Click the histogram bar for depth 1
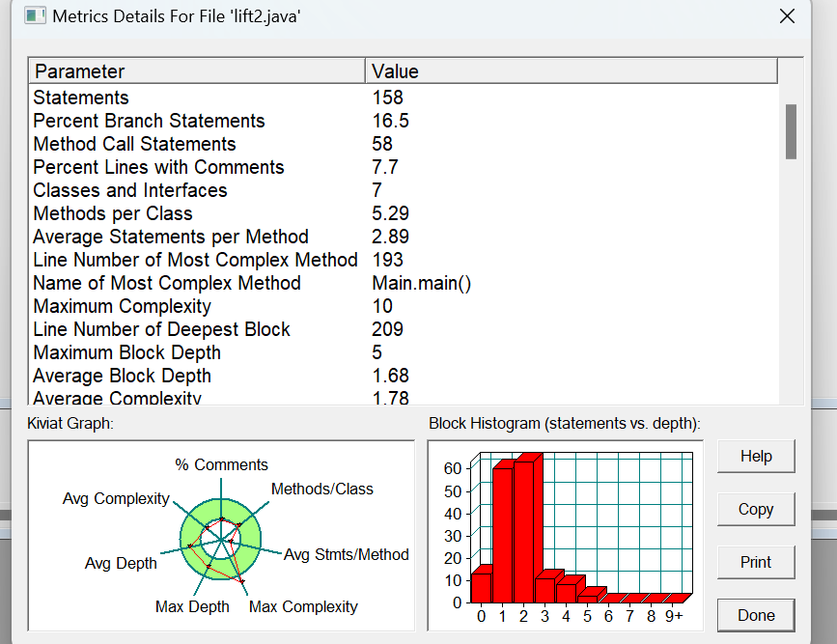This screenshot has width=837, height=644. point(502,535)
